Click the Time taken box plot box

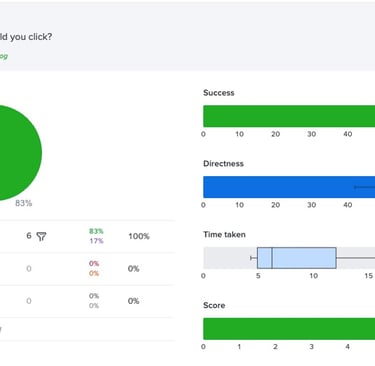pos(297,258)
